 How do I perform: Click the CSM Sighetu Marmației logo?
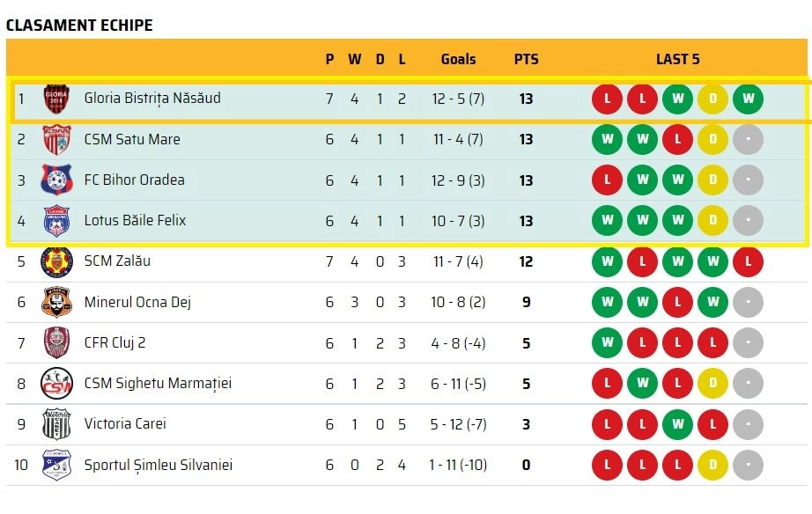56,383
